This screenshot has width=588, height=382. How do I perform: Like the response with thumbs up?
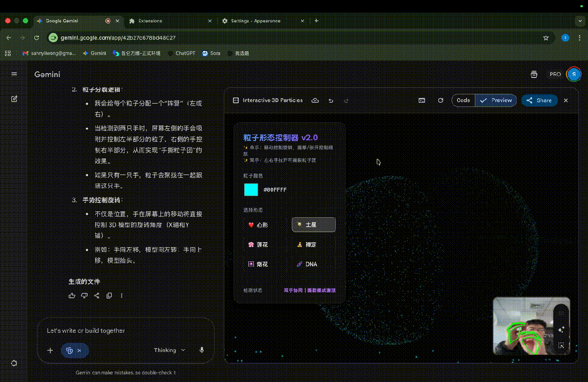click(72, 295)
